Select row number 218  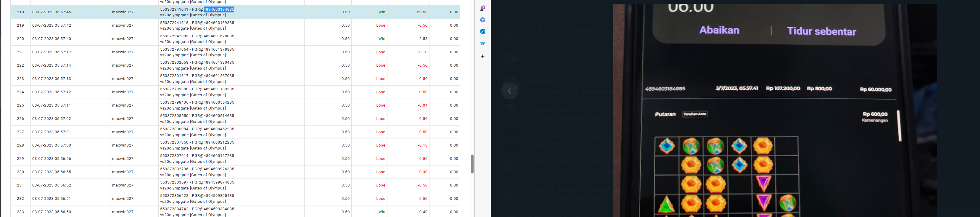[x=20, y=12]
